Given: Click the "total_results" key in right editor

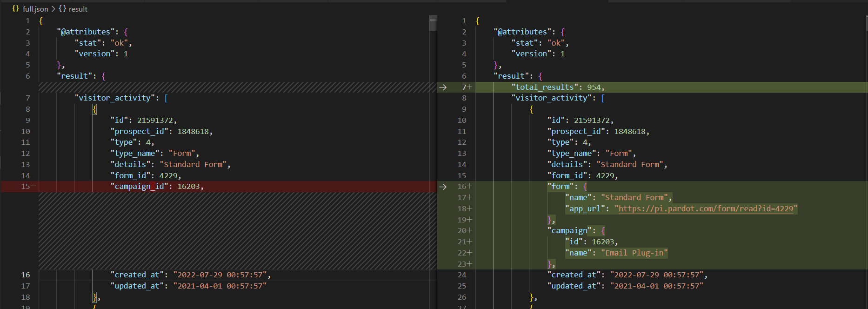Looking at the screenshot, I should (545, 87).
